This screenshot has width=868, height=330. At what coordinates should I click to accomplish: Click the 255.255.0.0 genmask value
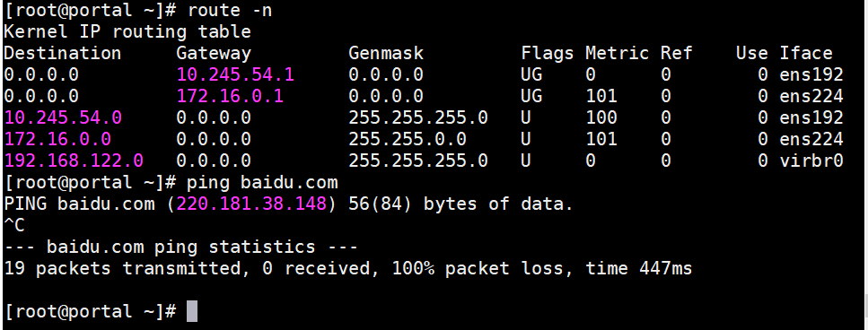tap(407, 139)
